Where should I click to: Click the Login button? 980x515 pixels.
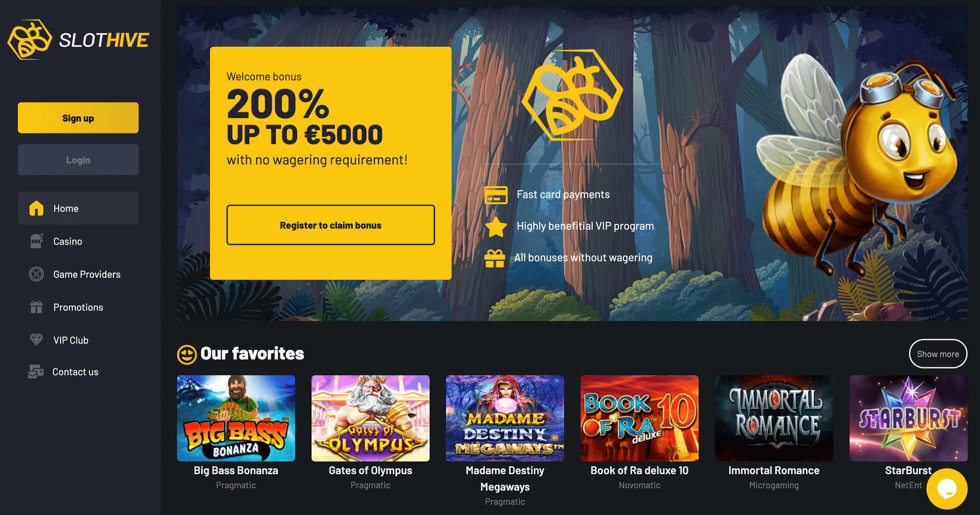tap(78, 160)
